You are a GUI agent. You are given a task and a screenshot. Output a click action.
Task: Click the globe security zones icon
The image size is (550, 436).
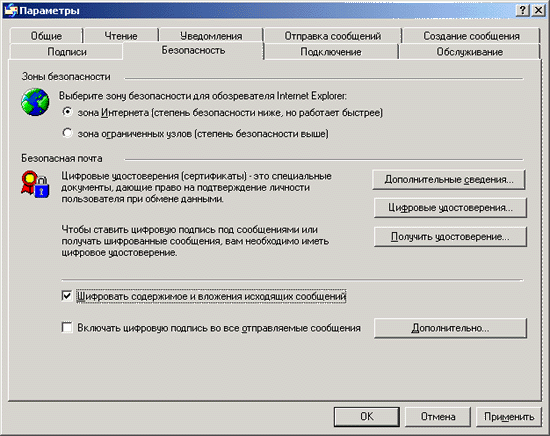(35, 102)
